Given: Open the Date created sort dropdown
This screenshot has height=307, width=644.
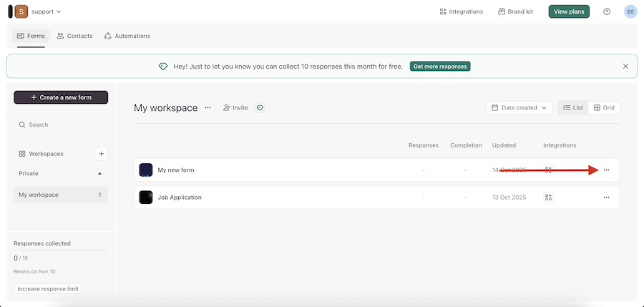Looking at the screenshot, I should (x=519, y=107).
